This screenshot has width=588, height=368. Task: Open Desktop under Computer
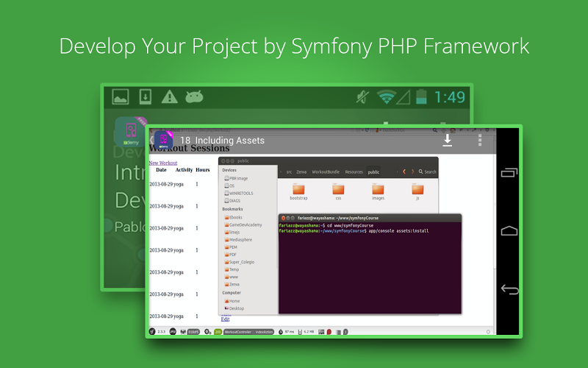234,308
